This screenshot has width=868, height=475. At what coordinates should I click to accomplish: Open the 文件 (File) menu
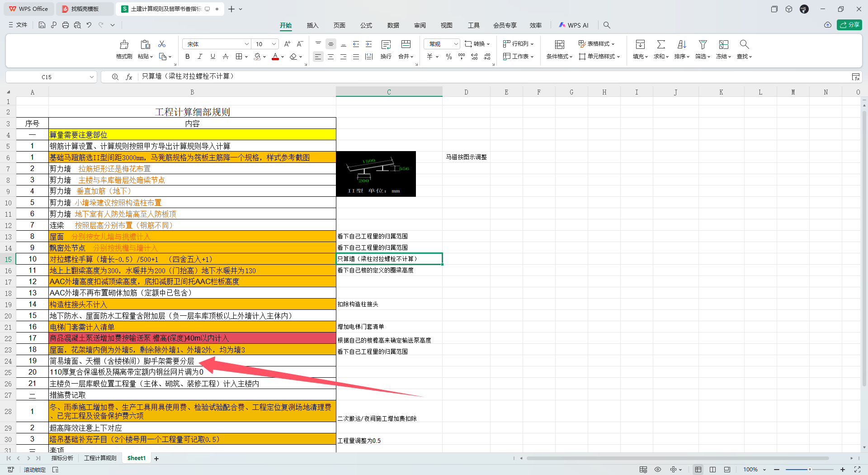(18, 25)
